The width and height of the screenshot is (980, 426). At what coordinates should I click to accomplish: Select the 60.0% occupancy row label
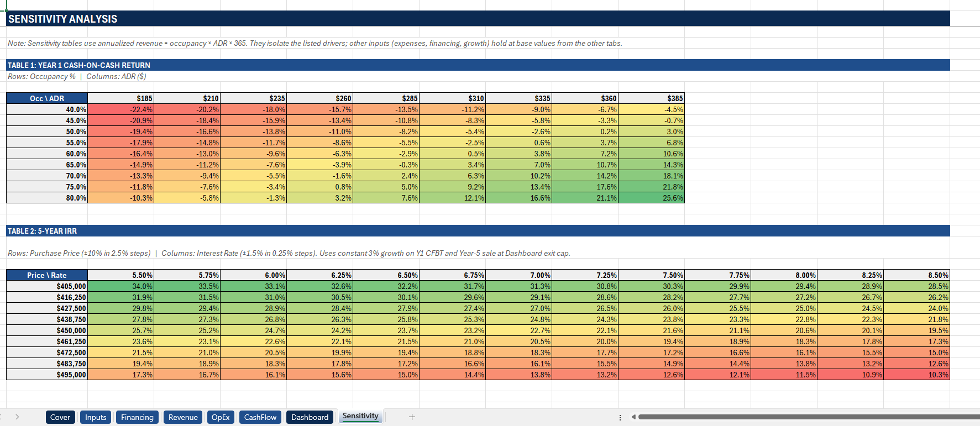pyautogui.click(x=47, y=154)
